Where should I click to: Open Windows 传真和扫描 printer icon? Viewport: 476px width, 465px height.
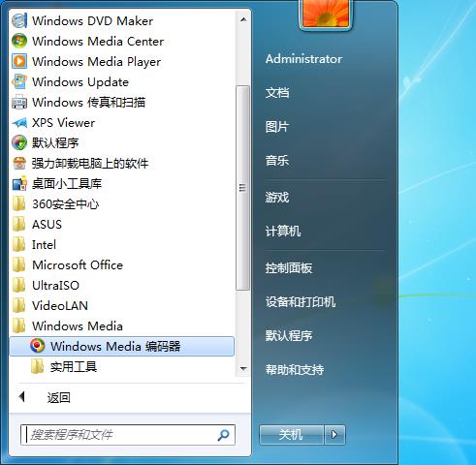point(19,103)
